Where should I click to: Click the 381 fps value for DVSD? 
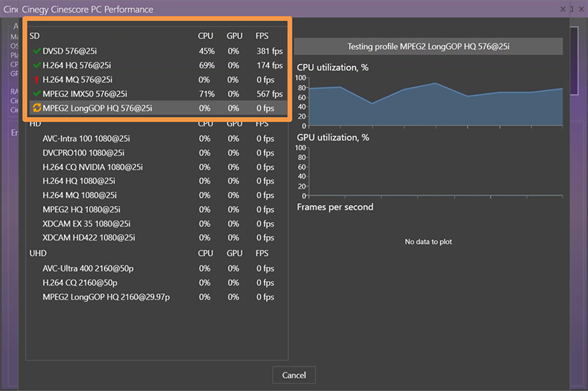coord(270,51)
